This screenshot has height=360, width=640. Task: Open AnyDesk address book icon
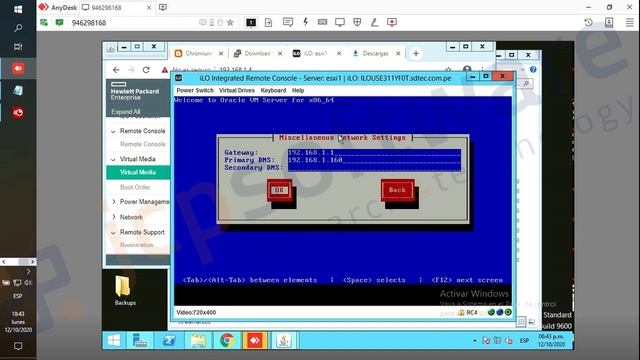coord(609,22)
